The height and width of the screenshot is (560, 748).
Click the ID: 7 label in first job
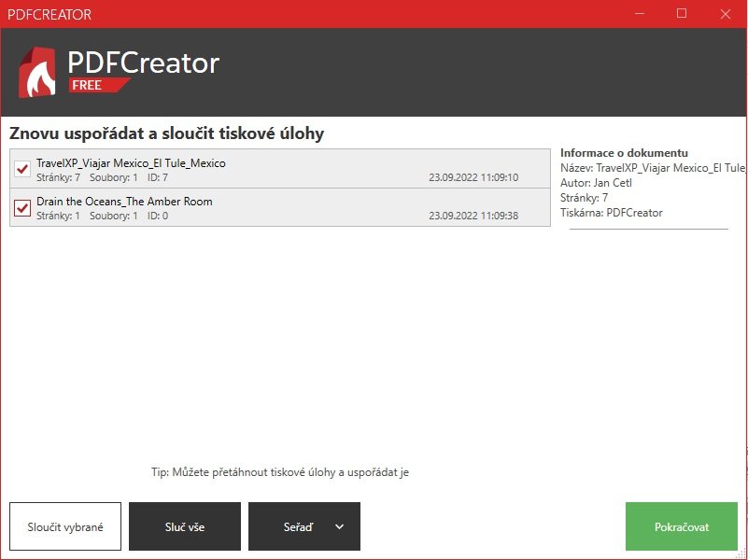click(x=158, y=177)
